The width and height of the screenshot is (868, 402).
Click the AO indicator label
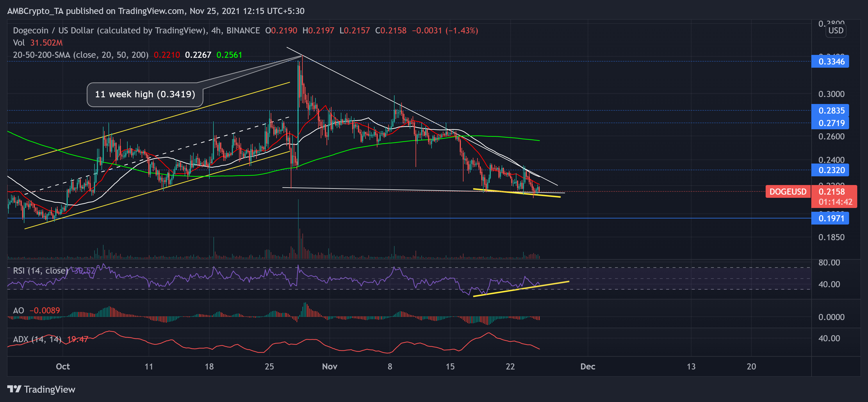pyautogui.click(x=18, y=311)
